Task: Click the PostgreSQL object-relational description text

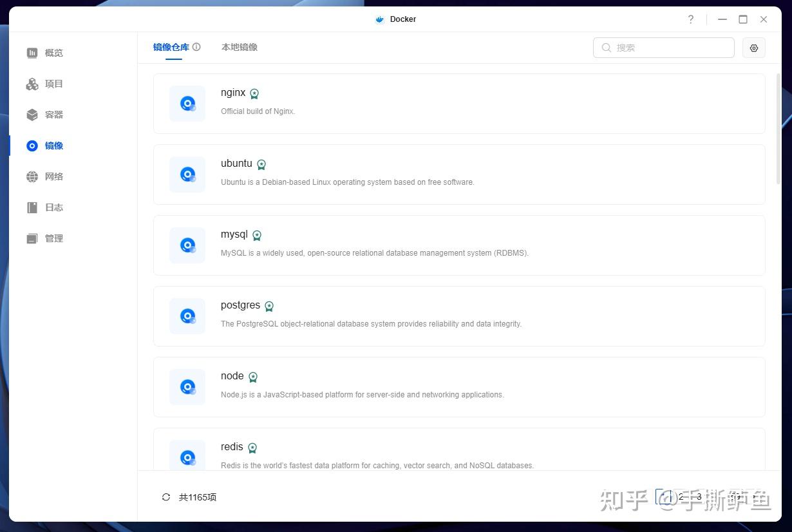Action: [x=372, y=324]
